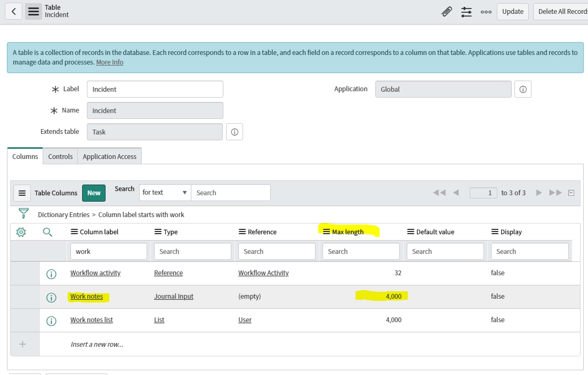This screenshot has width=588, height=375.
Task: Open info preview for Work notes row
Action: coord(51,297)
